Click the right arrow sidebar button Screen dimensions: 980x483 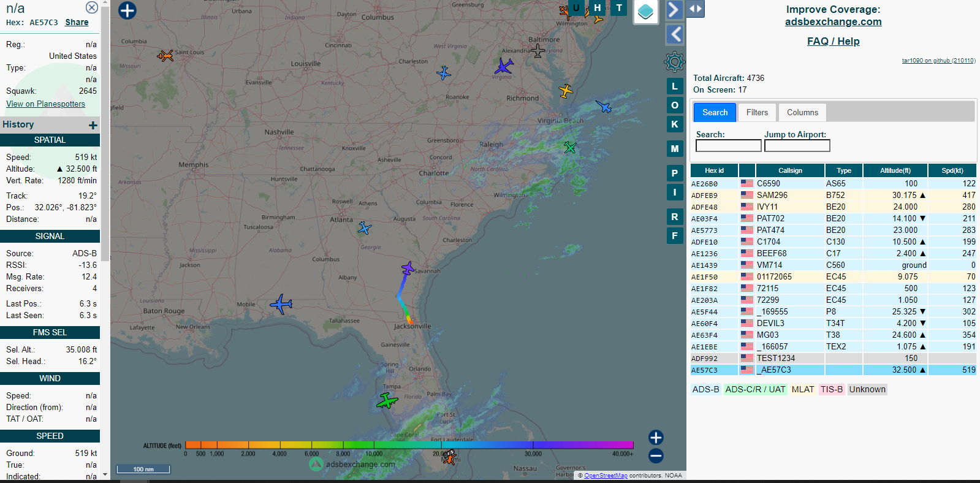674,9
